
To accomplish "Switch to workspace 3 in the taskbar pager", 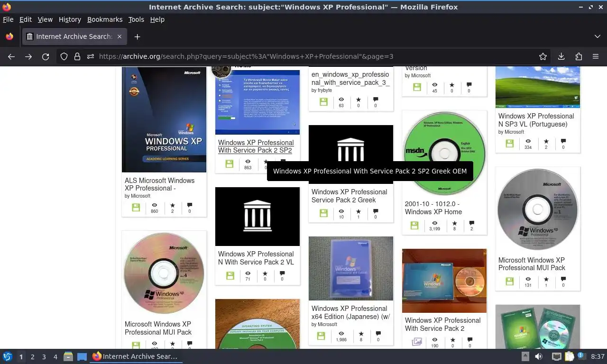I will pyautogui.click(x=44, y=357).
